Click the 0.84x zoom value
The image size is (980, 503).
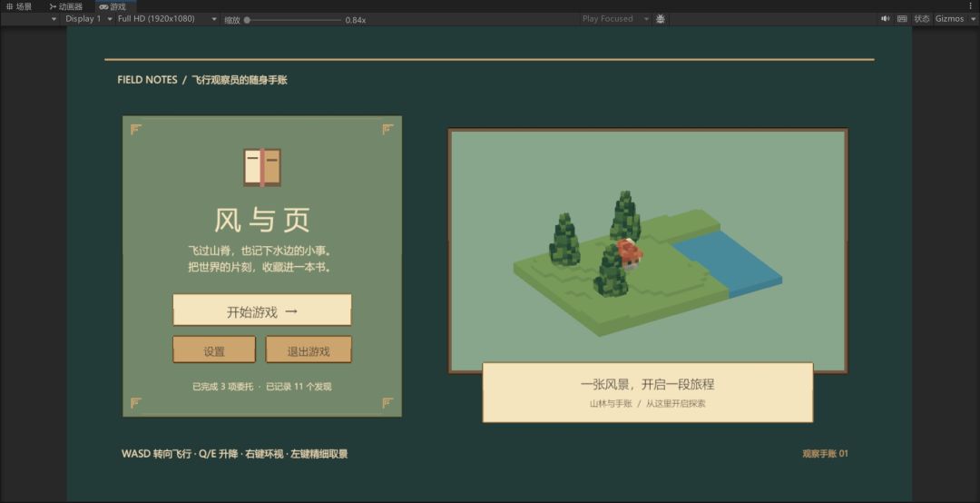355,20
